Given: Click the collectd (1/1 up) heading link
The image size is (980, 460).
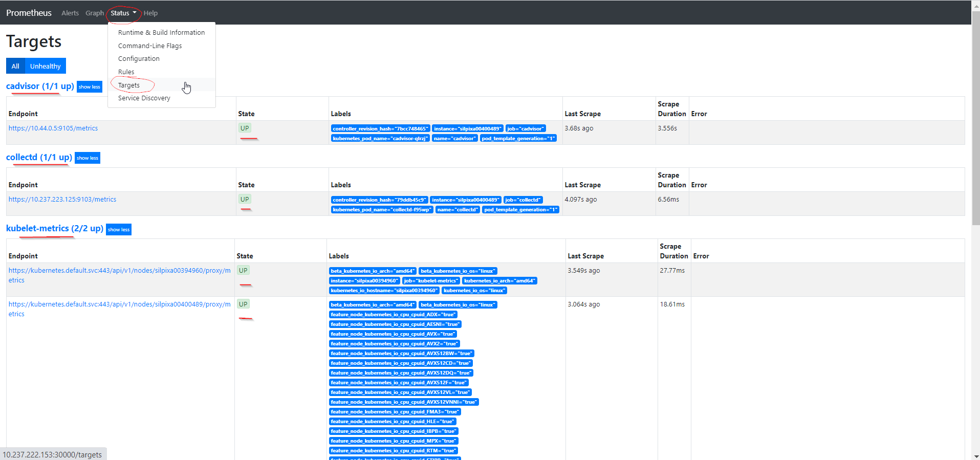Looking at the screenshot, I should coord(39,157).
